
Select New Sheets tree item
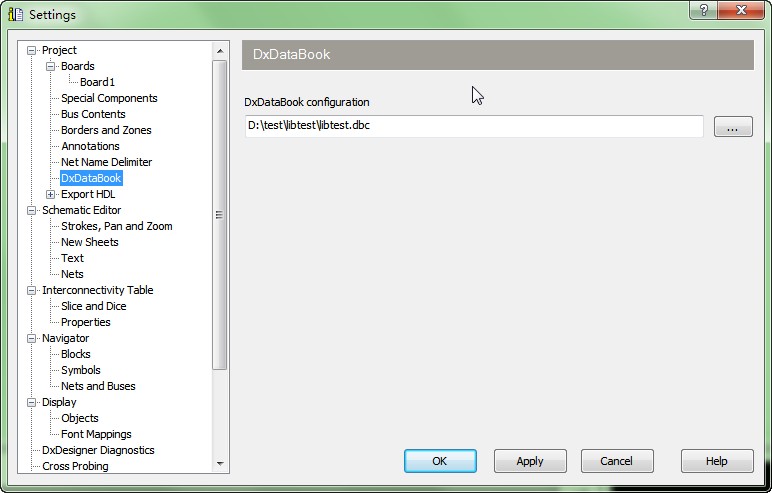(90, 242)
